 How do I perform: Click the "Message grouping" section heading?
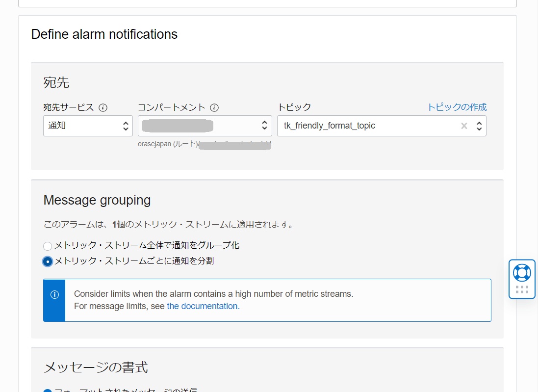pos(97,200)
